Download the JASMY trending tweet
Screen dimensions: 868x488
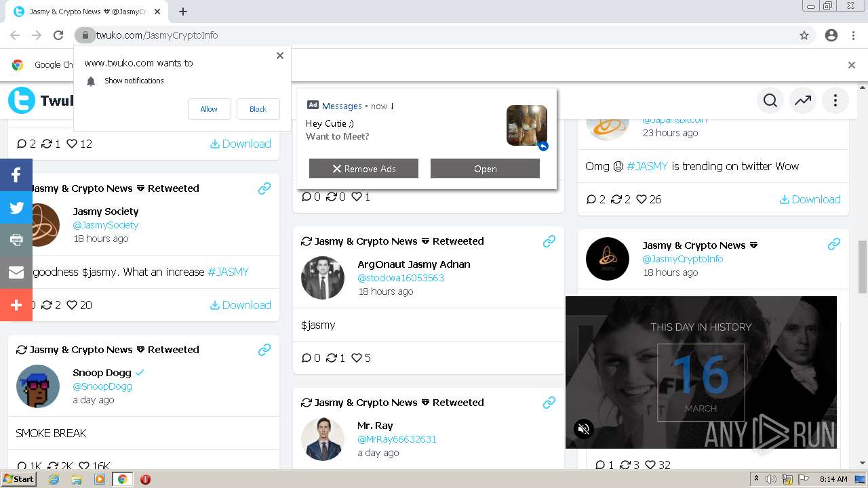point(810,199)
